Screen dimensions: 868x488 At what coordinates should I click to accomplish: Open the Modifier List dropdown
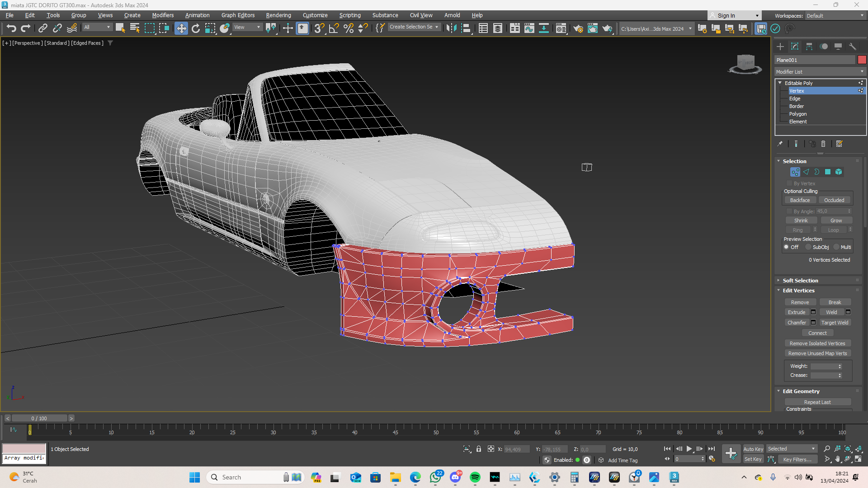pyautogui.click(x=820, y=72)
